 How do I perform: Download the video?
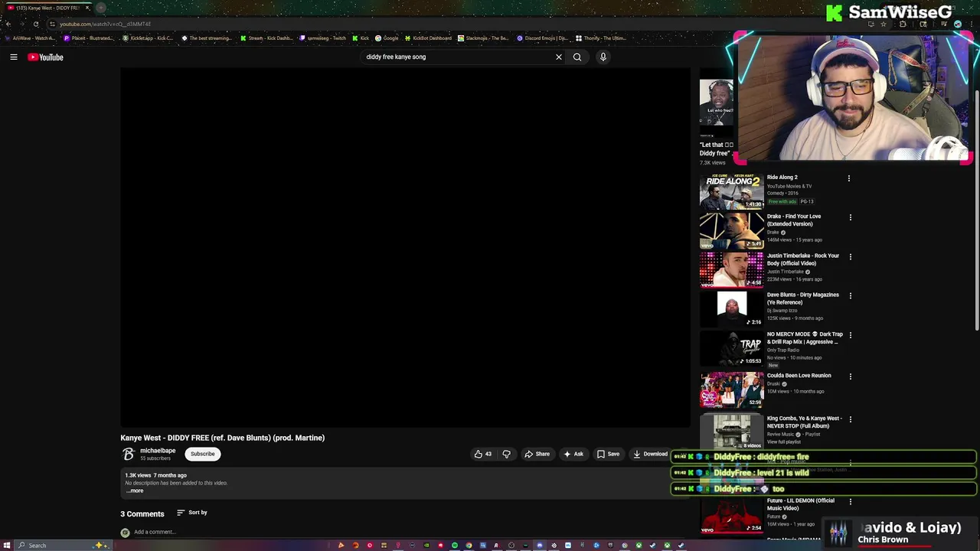650,454
